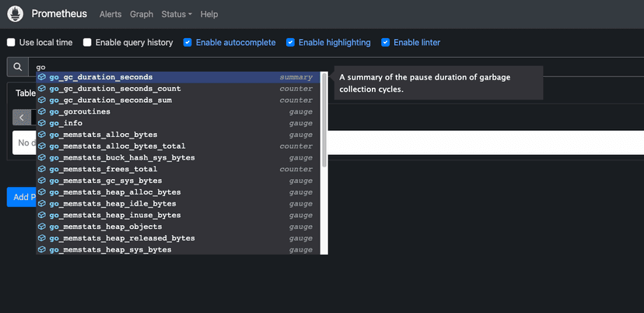Enable the Use local time checkbox
Screen dimensions: 644x313
click(x=11, y=42)
